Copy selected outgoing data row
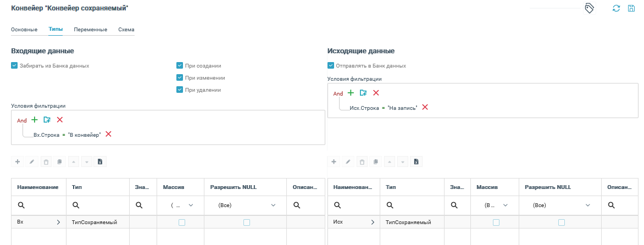The height and width of the screenshot is (245, 644). coord(375,162)
